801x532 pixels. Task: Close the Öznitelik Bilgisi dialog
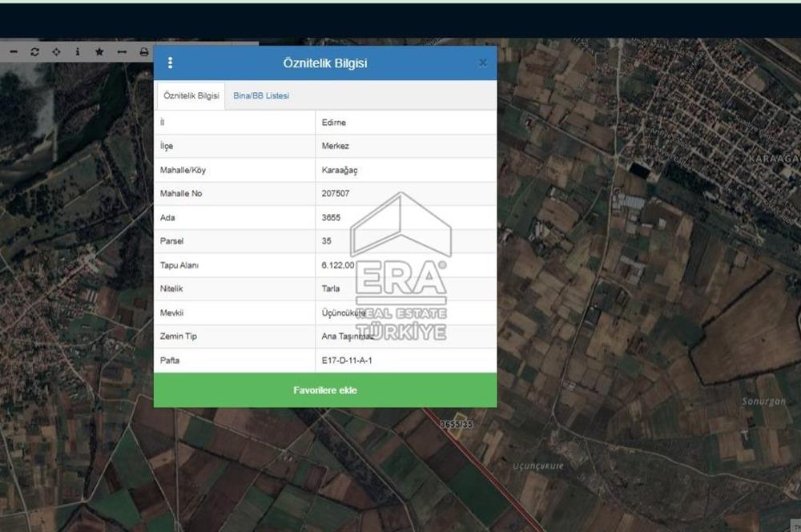point(482,62)
